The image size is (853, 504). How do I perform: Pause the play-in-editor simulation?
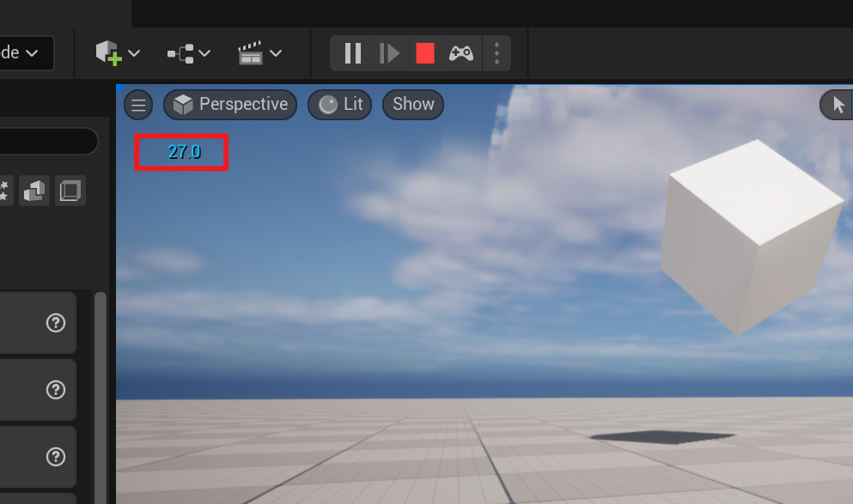[353, 53]
